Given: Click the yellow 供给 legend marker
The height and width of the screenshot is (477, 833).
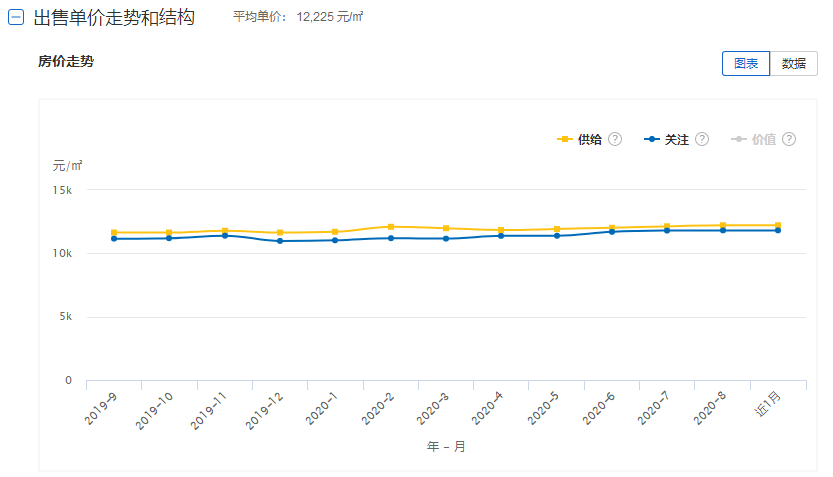Looking at the screenshot, I should (565, 139).
